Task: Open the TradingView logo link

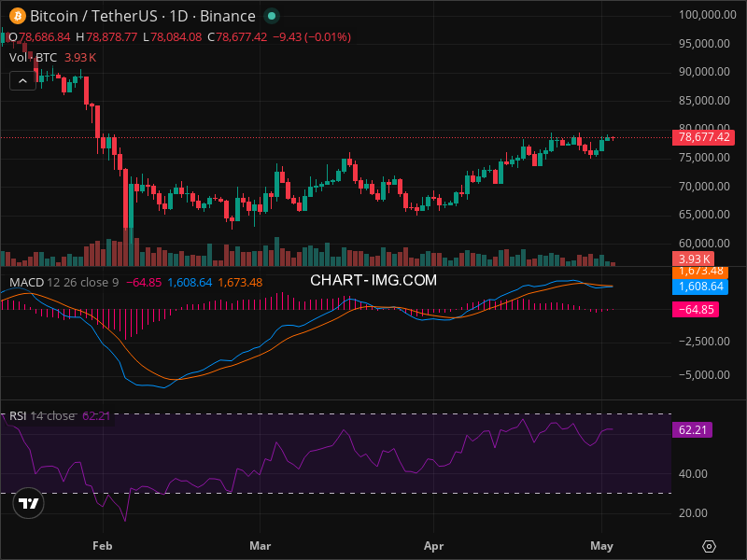Action: [29, 503]
